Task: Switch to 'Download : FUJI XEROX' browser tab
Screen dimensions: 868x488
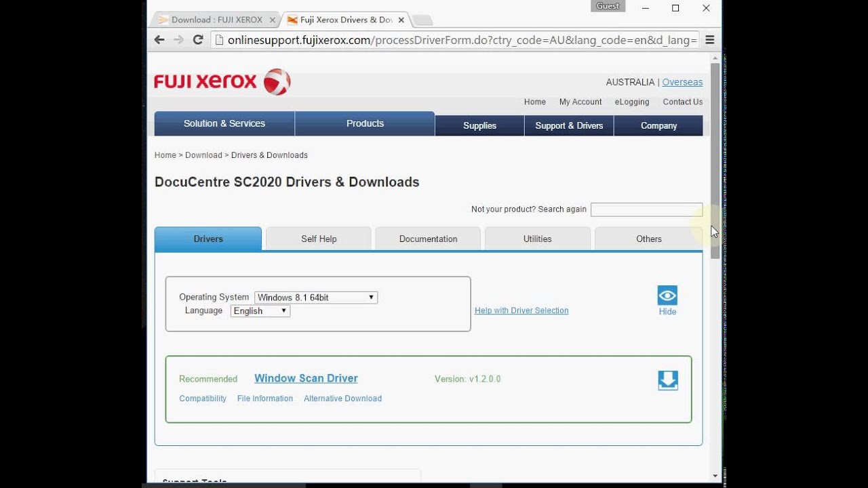Action: pyautogui.click(x=216, y=20)
